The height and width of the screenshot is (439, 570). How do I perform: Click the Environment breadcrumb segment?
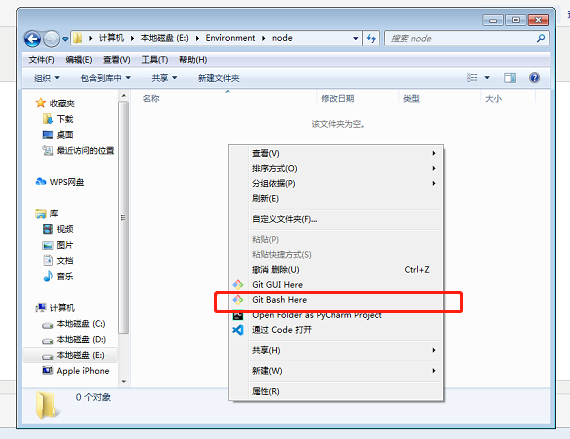[x=230, y=38]
